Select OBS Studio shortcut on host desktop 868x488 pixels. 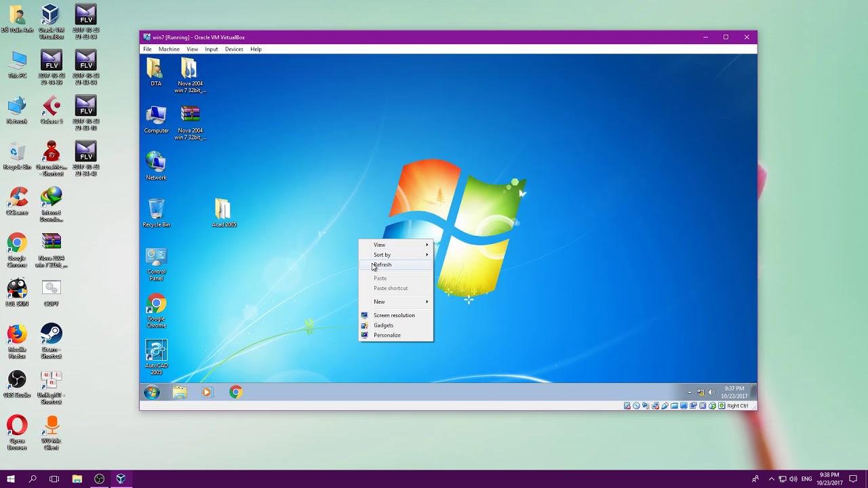17,384
